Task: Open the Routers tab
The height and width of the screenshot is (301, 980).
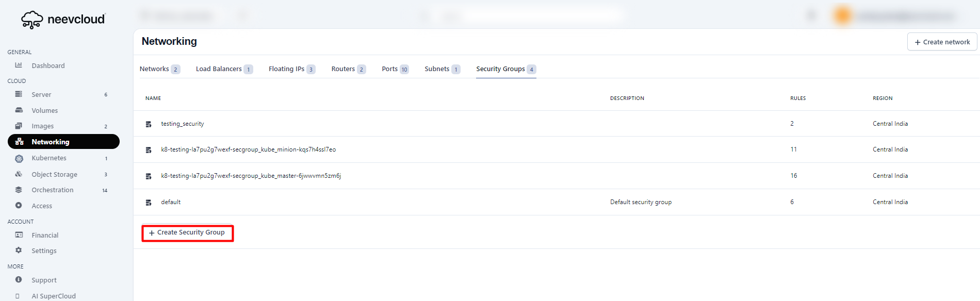Action: click(x=343, y=69)
